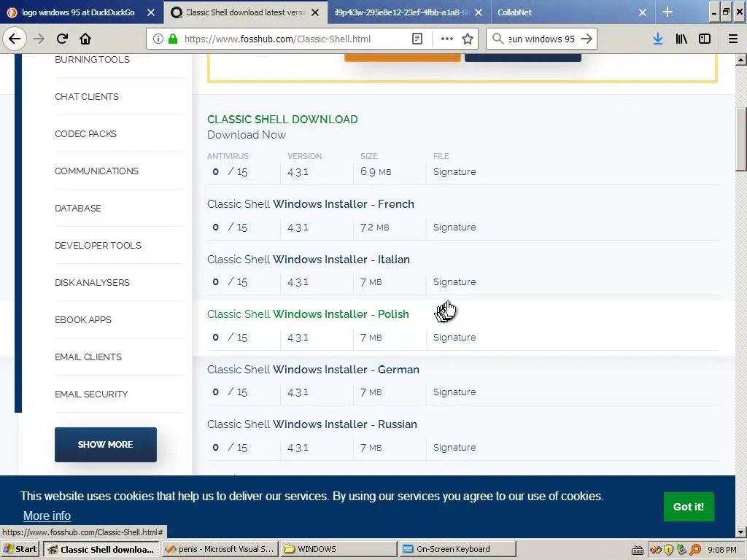Open Signature link in the Russian installer row
This screenshot has height=560, width=747.
454,447
